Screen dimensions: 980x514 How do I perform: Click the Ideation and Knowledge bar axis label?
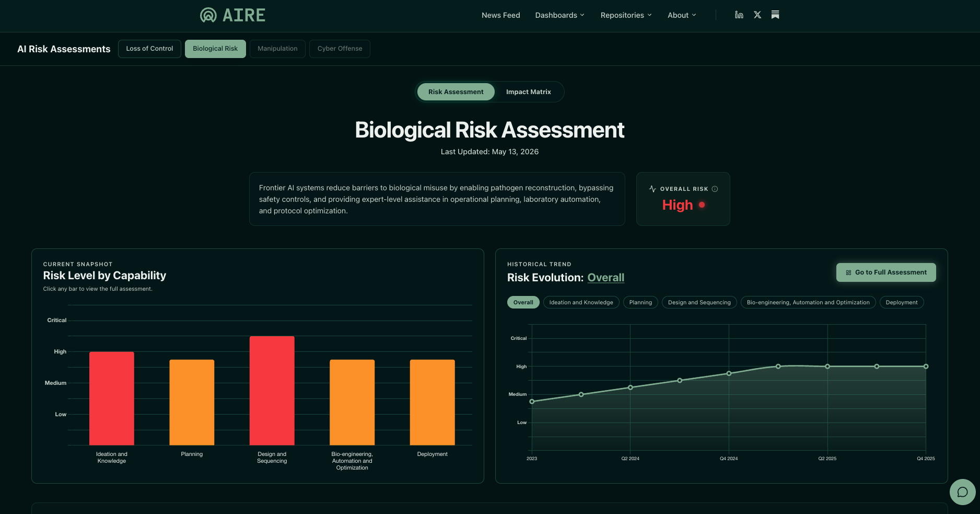click(112, 458)
